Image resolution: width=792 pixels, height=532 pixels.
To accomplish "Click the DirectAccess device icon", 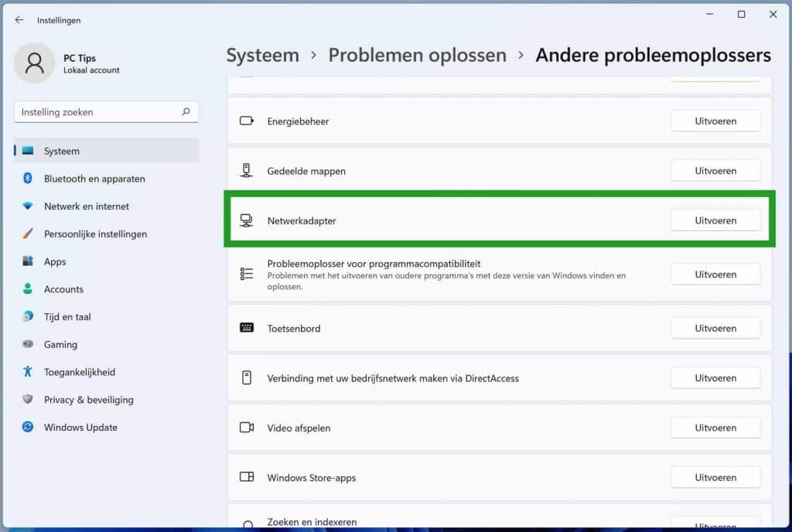I will point(247,377).
